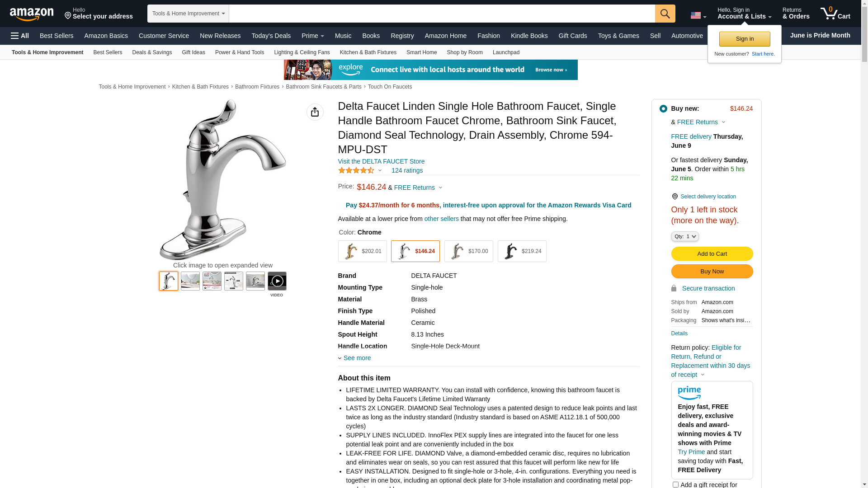Viewport: 868px width, 488px height.
Task: Open the US flag language selector
Action: coord(698,15)
